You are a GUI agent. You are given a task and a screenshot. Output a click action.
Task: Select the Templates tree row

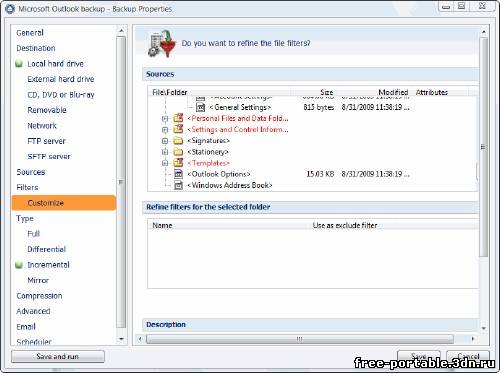pos(208,163)
